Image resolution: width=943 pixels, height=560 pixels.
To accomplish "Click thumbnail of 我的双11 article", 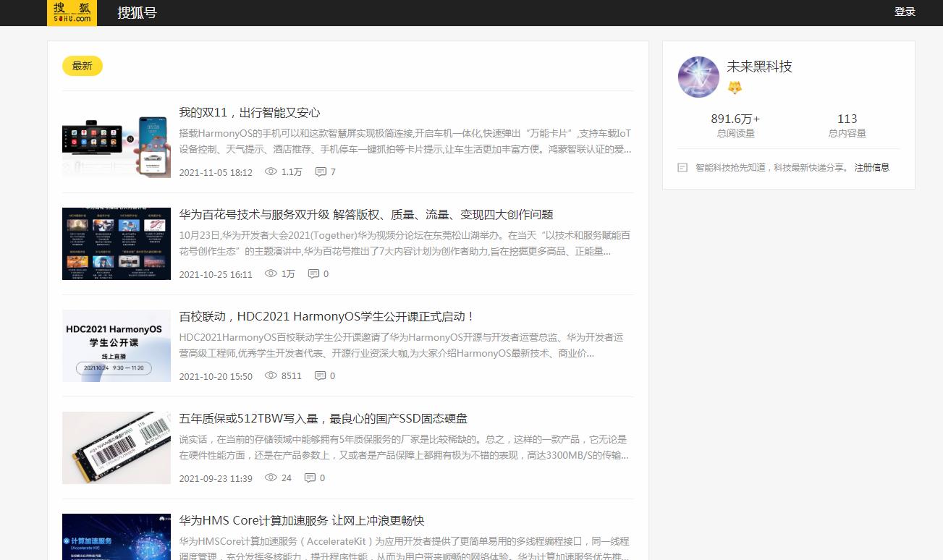I will (x=117, y=142).
